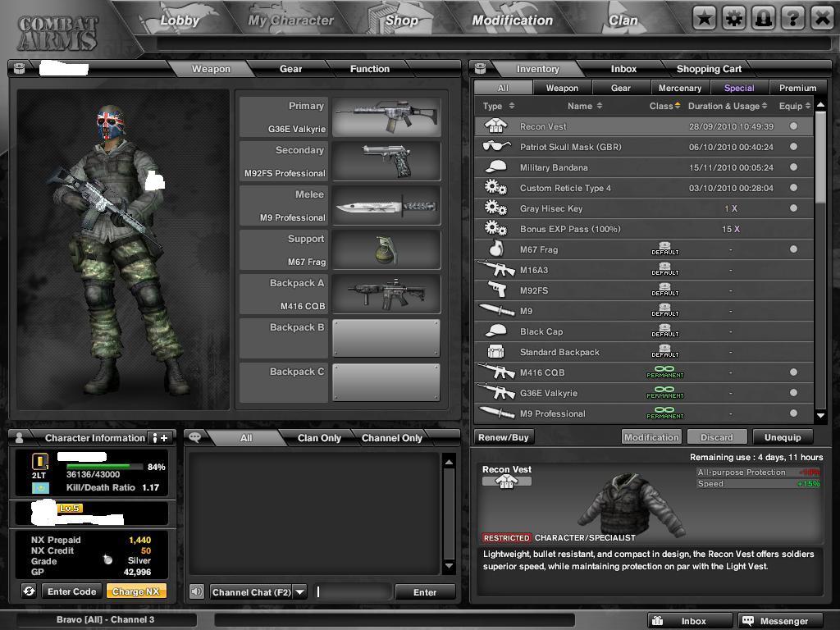Image resolution: width=840 pixels, height=630 pixels.
Task: Toggle equip dot for Military Bandana
Action: pyautogui.click(x=793, y=167)
